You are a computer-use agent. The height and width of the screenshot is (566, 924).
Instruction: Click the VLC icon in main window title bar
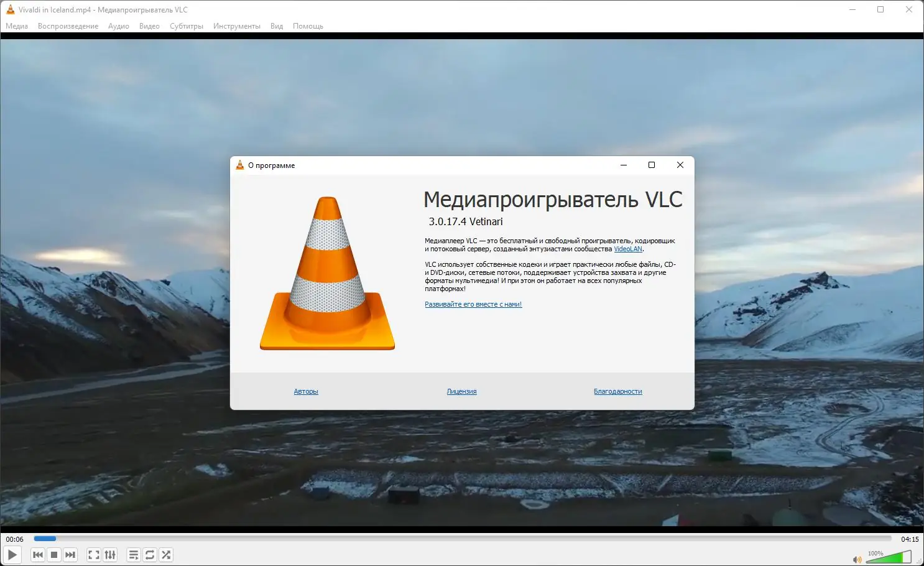pyautogui.click(x=10, y=9)
